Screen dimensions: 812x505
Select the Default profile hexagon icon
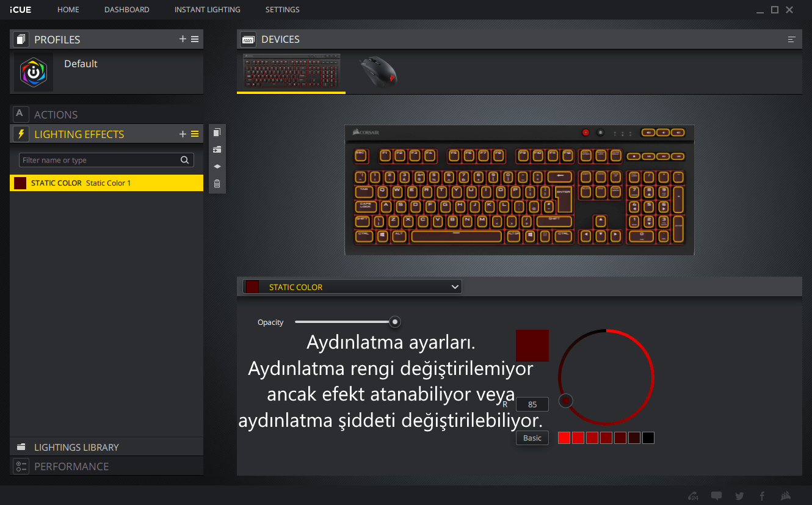34,72
